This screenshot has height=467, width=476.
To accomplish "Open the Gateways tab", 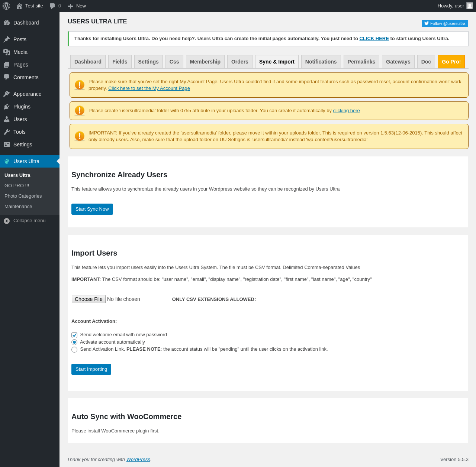I will 398,62.
